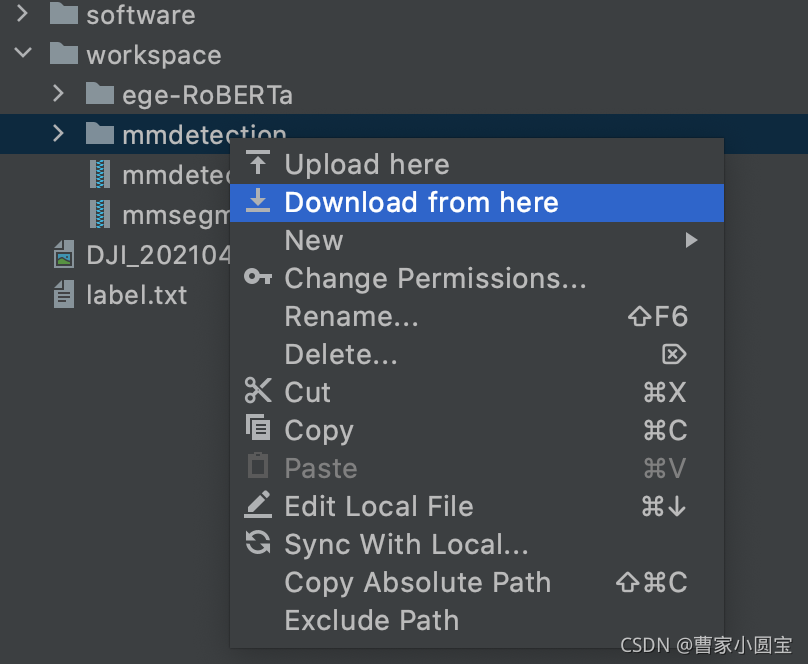Click the mmdetection folder icon

coord(100,133)
